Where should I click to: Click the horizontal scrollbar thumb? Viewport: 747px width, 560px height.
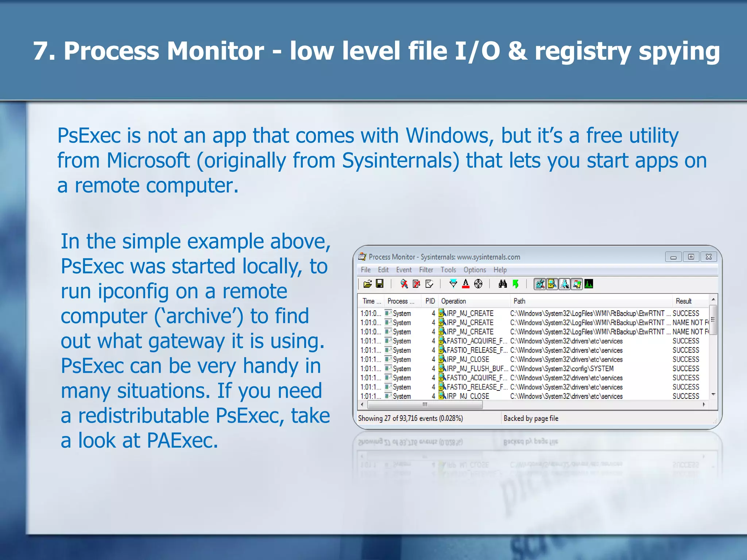click(x=425, y=405)
